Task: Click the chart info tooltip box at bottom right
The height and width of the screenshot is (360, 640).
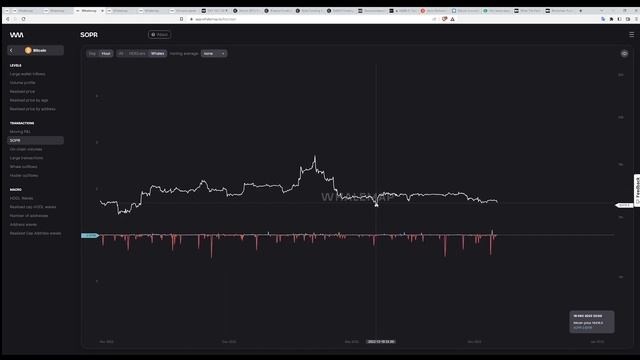Action: [592, 322]
